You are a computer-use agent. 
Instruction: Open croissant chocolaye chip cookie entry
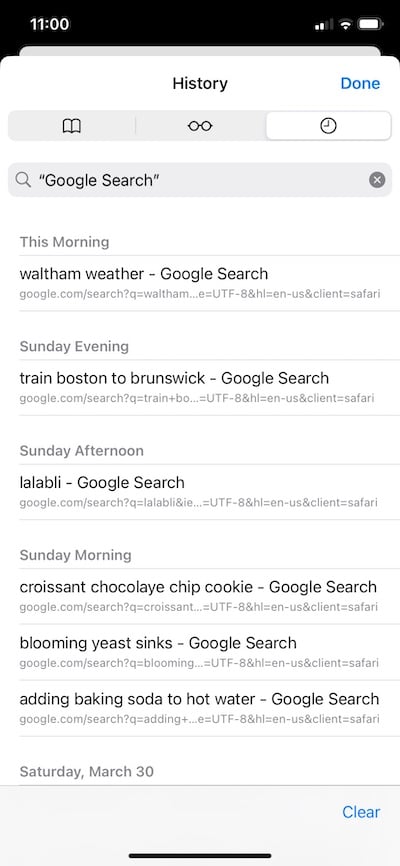click(200, 596)
